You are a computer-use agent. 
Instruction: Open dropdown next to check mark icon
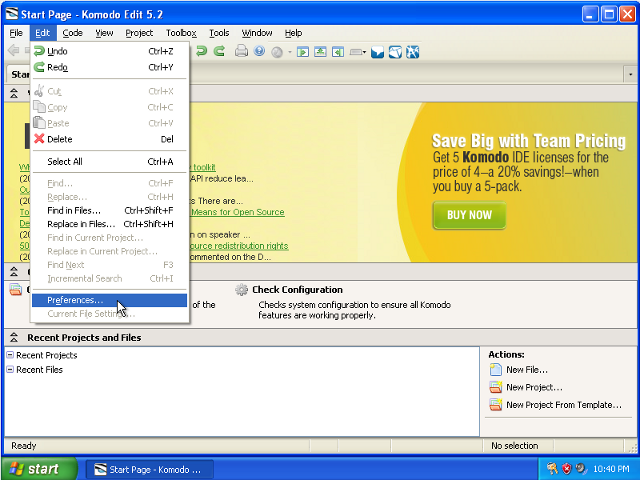pyautogui.click(x=289, y=52)
